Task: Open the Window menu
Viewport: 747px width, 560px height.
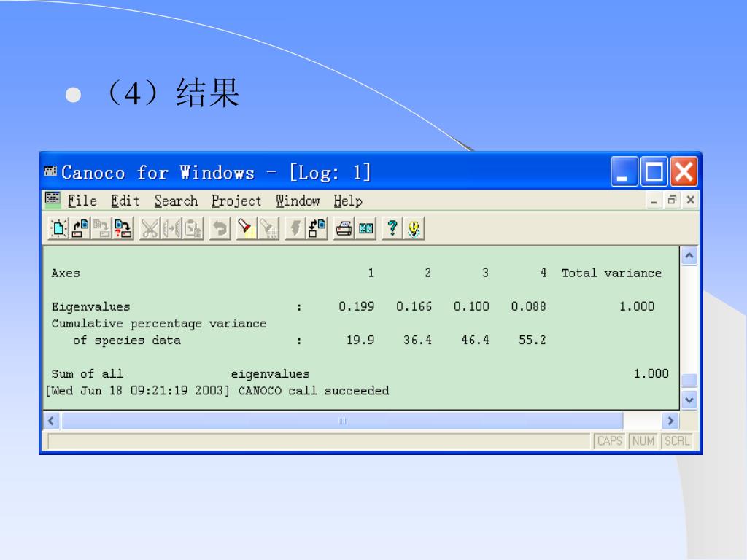Action: (x=298, y=201)
